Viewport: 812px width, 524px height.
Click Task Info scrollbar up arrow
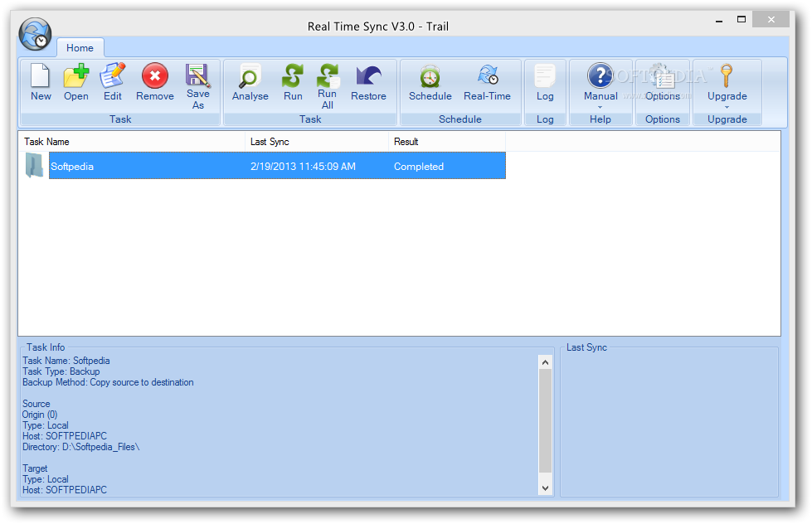pyautogui.click(x=545, y=362)
